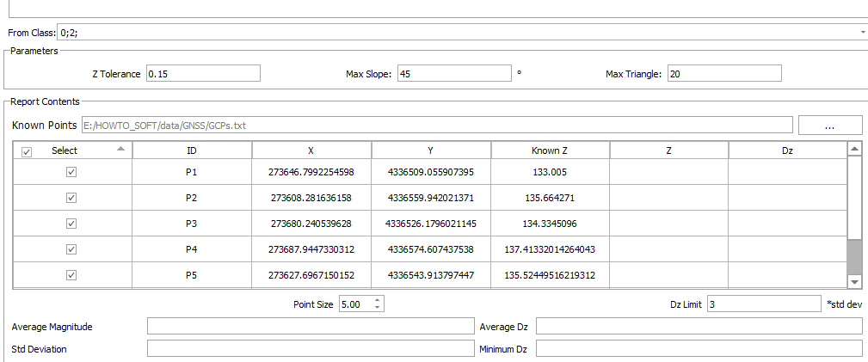The height and width of the screenshot is (362, 868).
Task: Uncheck the checkbox for point P3
Action: pyautogui.click(x=72, y=224)
